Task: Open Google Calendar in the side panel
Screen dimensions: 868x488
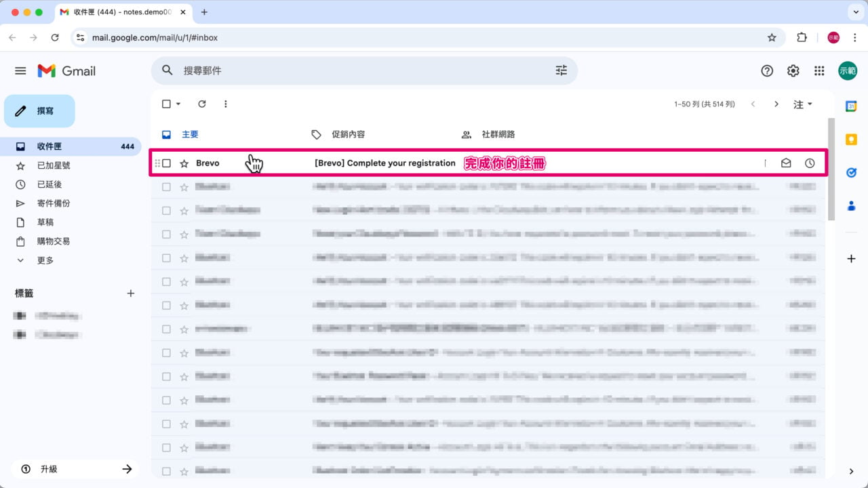Action: pos(851,106)
